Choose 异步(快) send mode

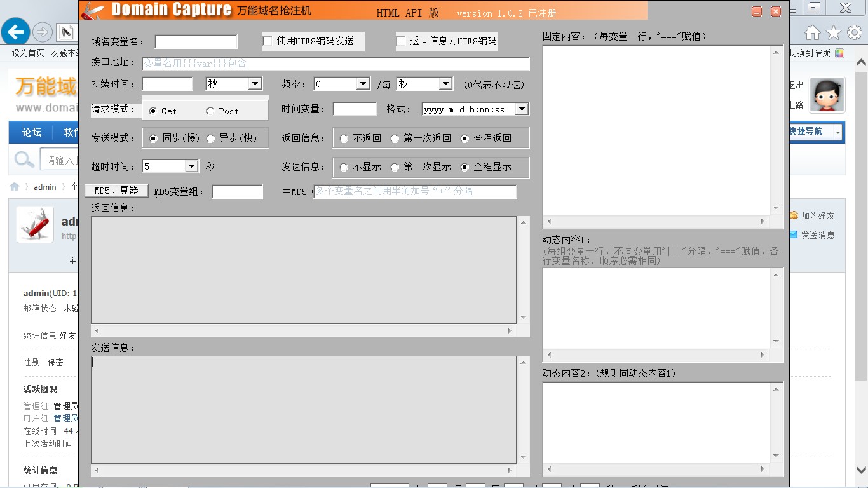click(210, 139)
